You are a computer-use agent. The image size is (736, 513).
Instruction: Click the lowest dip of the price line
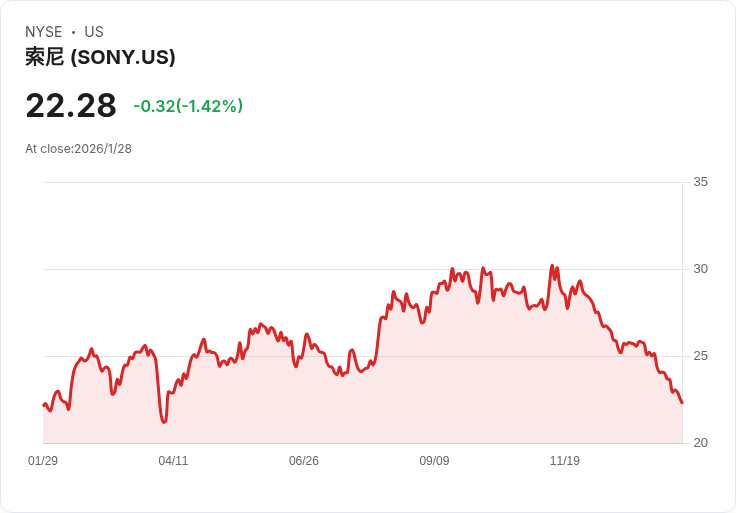(164, 422)
